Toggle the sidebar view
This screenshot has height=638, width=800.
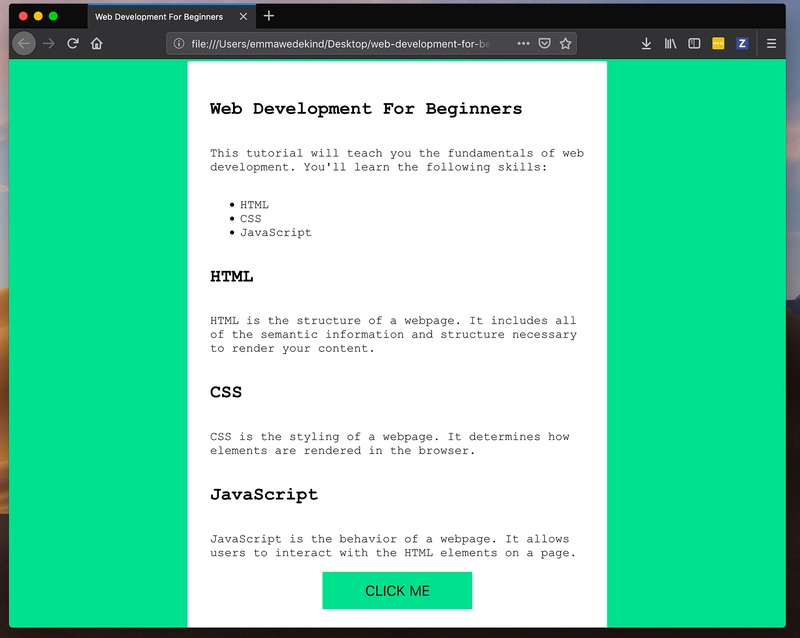694,43
